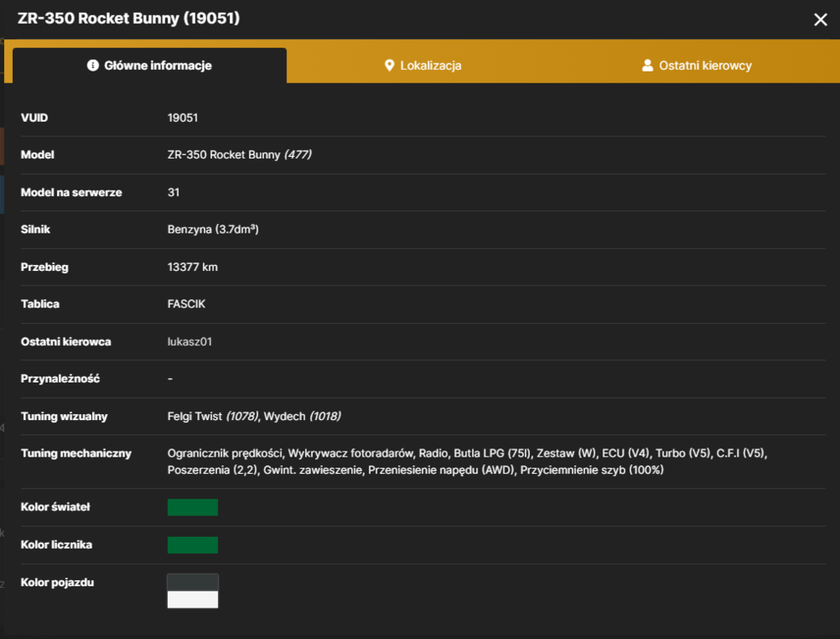Click the info icon in Główne informacje tab
The height and width of the screenshot is (639, 840).
(x=93, y=66)
